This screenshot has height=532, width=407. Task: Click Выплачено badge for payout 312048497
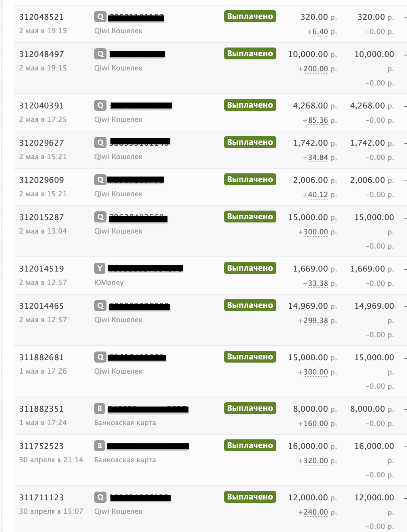tap(250, 53)
